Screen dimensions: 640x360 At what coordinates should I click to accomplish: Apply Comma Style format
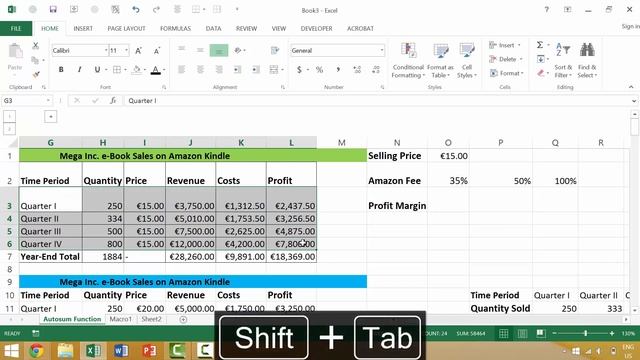click(x=338, y=70)
